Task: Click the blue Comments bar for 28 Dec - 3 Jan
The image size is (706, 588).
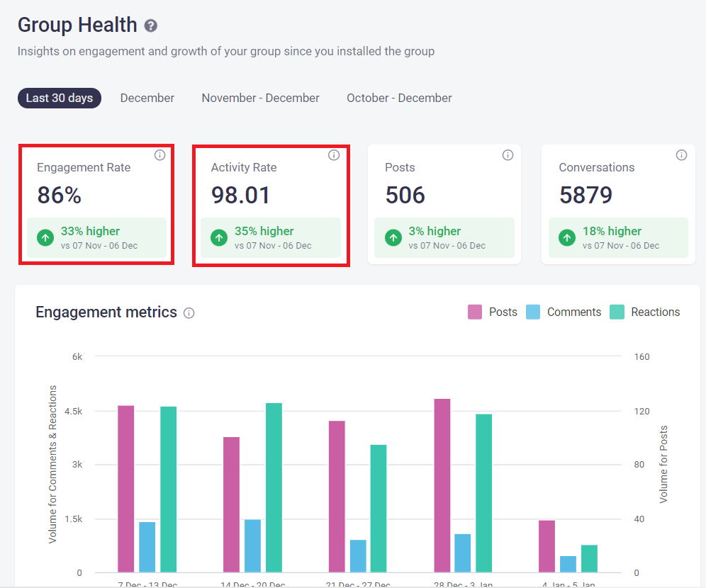Action: coord(463,553)
